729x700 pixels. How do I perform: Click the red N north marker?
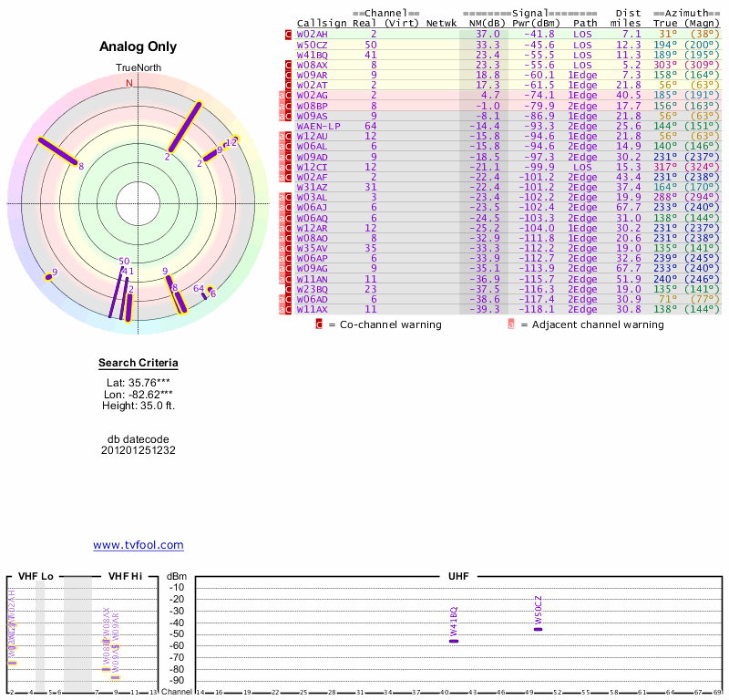click(x=129, y=83)
